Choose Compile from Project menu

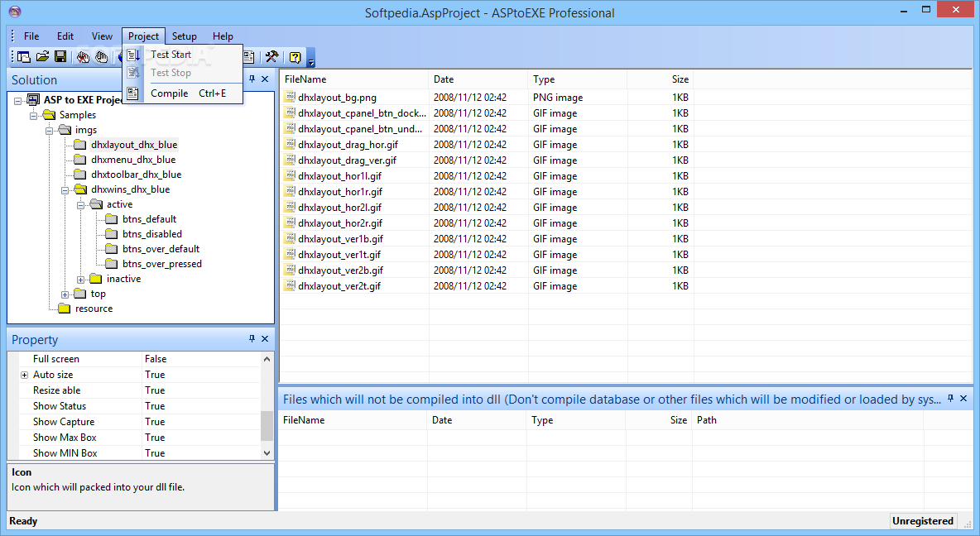pyautogui.click(x=182, y=93)
